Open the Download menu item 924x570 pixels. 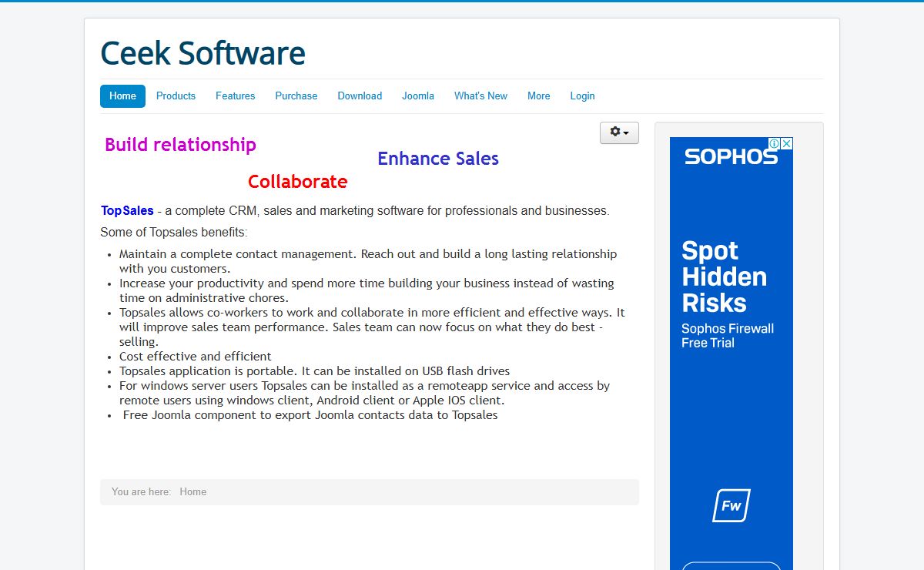pos(360,96)
